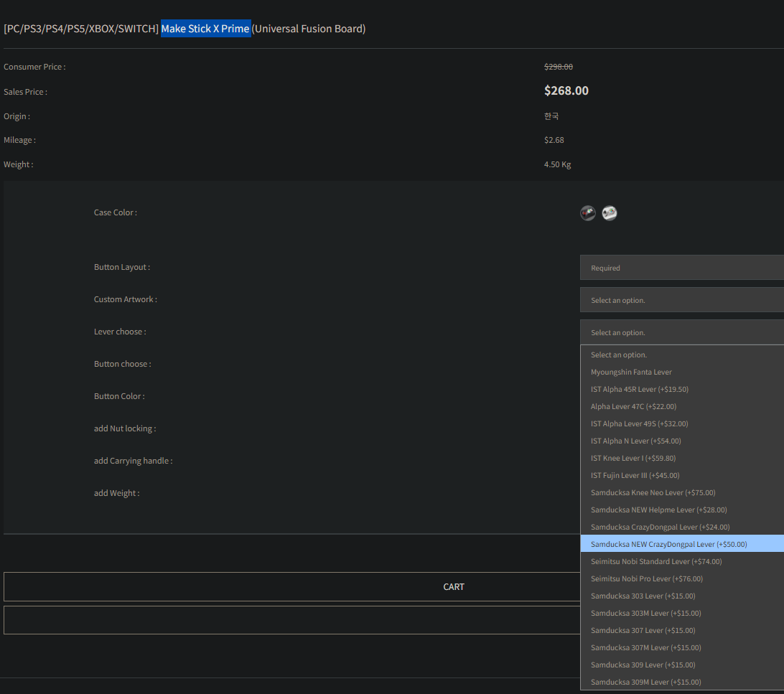Collapse the Lever choose dropdown
Viewport: 784px width, 694px height.
pos(681,332)
